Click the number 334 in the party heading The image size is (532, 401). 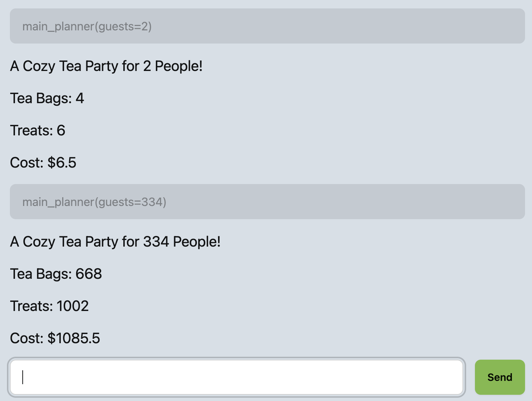[x=156, y=242]
